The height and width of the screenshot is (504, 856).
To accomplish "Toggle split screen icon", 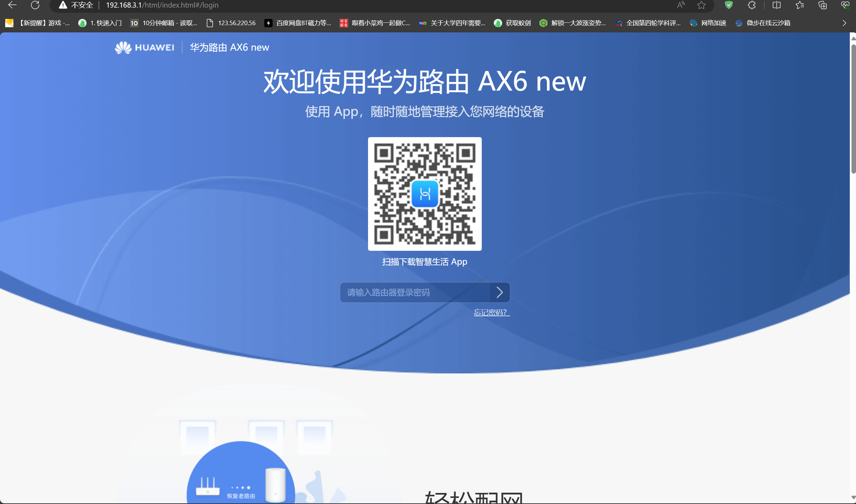I will [776, 5].
